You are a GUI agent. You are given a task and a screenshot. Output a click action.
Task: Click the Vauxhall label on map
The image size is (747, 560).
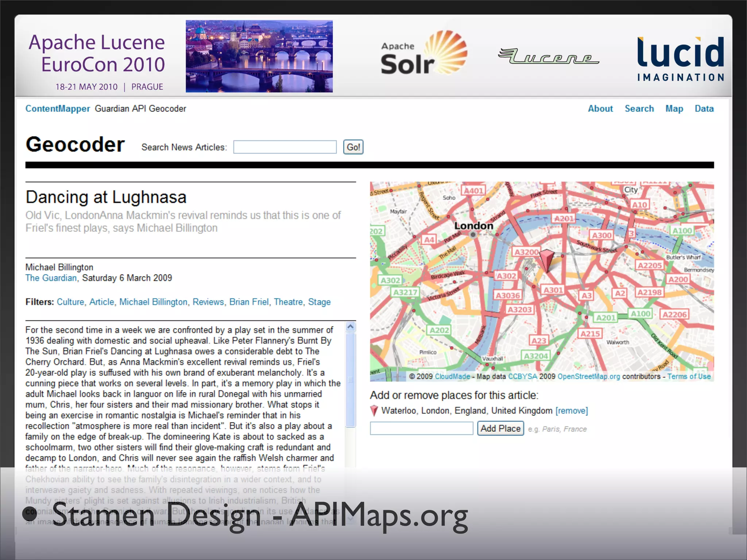(x=492, y=358)
